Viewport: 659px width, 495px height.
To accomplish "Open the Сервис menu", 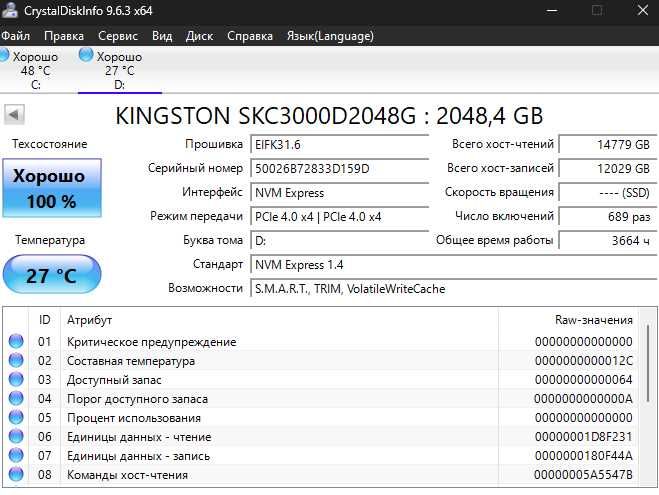I will tap(118, 36).
